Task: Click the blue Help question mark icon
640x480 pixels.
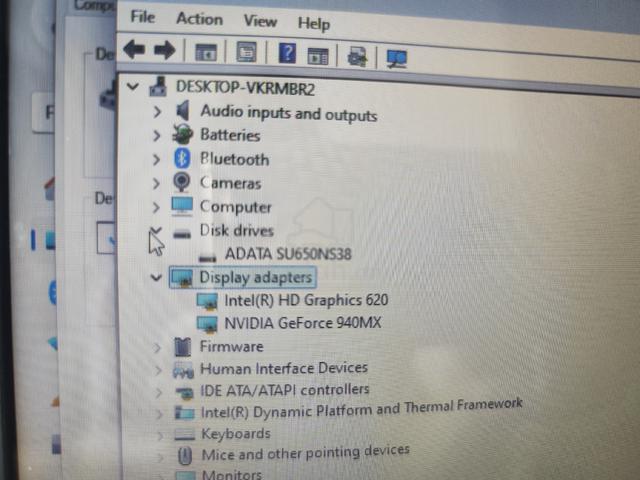Action: pyautogui.click(x=287, y=53)
